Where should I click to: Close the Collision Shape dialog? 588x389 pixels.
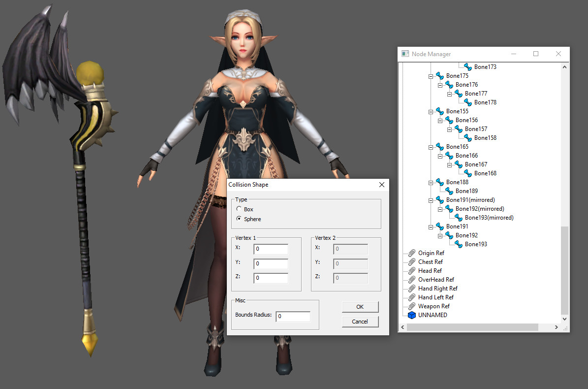382,185
